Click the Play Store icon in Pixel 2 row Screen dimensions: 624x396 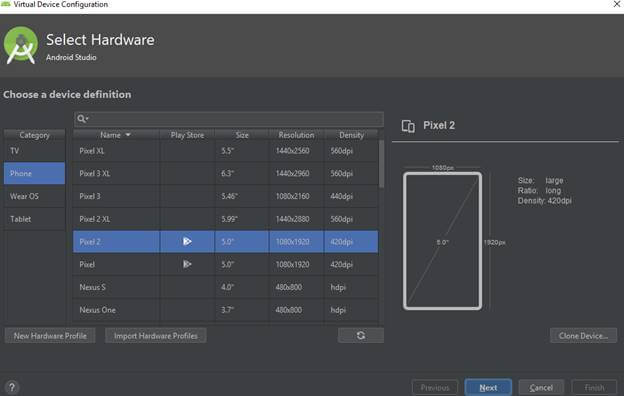pyautogui.click(x=187, y=242)
